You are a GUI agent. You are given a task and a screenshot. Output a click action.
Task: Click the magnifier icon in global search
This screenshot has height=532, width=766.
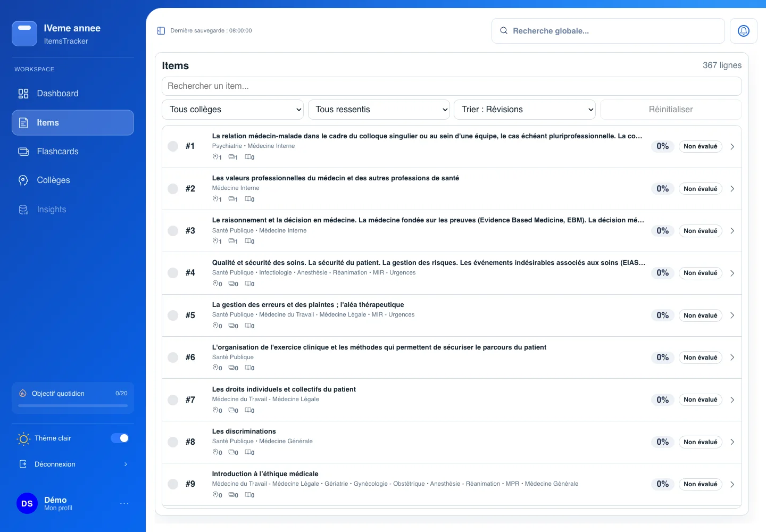coord(504,31)
